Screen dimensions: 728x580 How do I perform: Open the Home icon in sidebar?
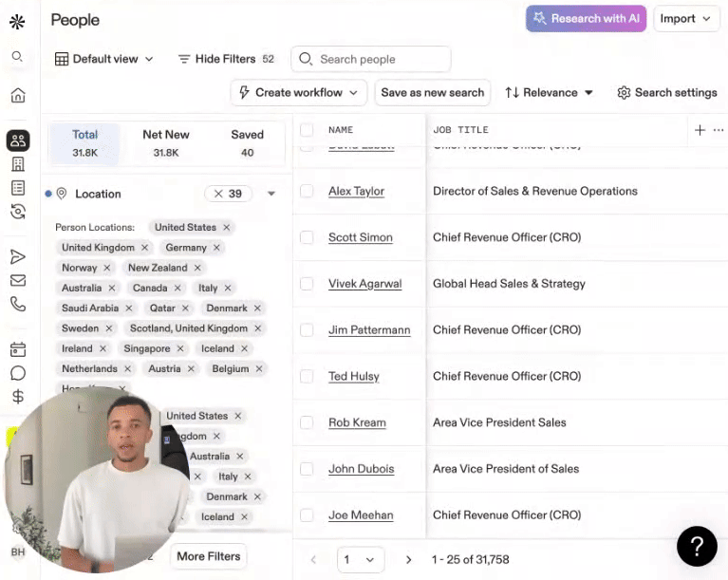click(18, 96)
